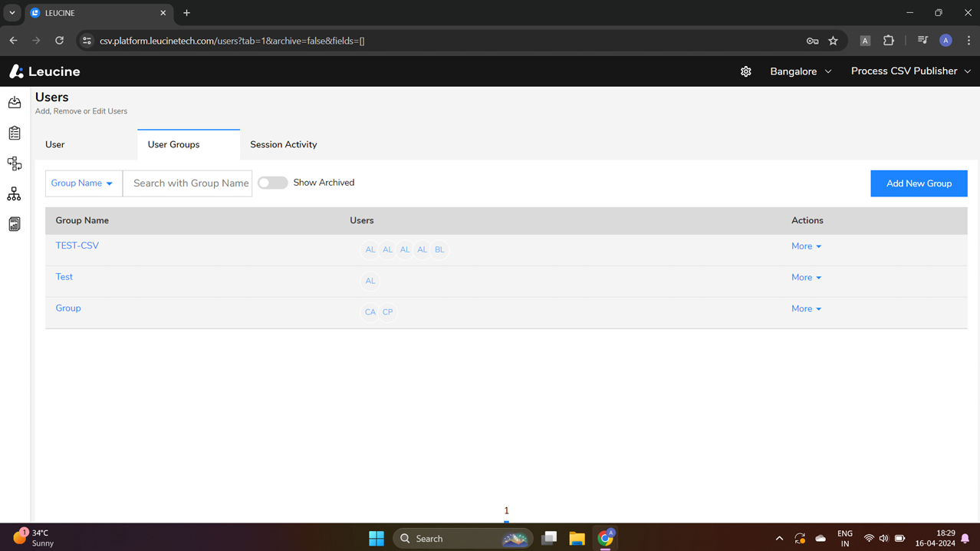Open the password key icon in address bar
Viewport: 980px width, 551px height.
(812, 41)
